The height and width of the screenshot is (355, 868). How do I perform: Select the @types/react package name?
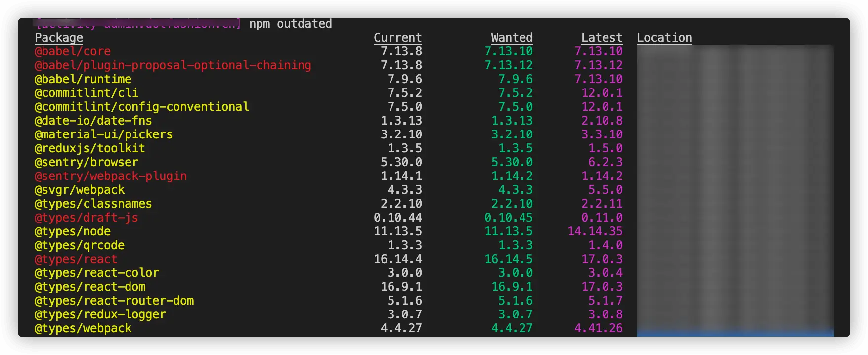pos(76,259)
